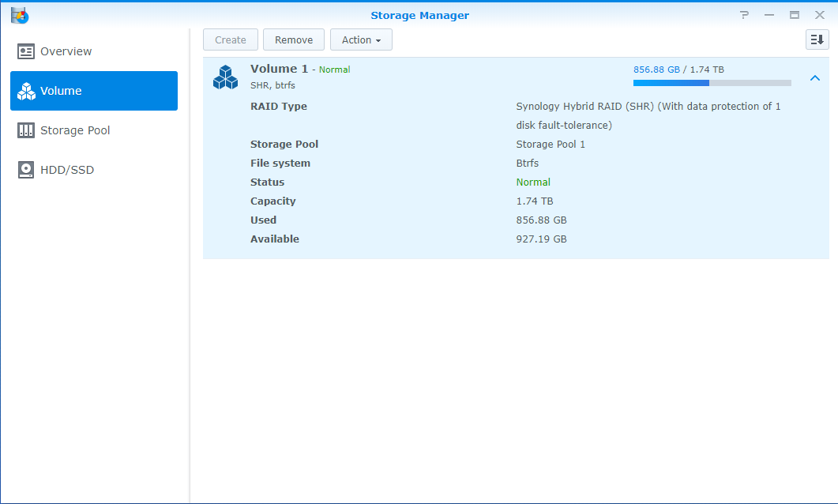Click the Volume 1 title text

278,69
